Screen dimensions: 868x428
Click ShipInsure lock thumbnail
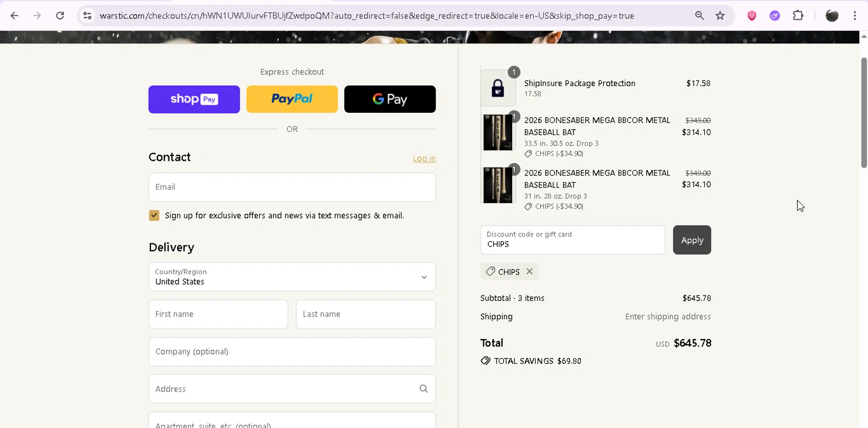pos(498,88)
